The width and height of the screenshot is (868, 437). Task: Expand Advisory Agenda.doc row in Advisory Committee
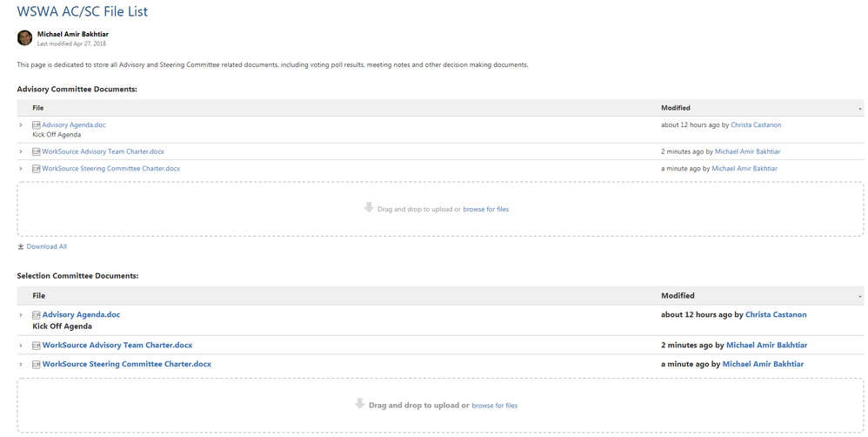point(21,125)
